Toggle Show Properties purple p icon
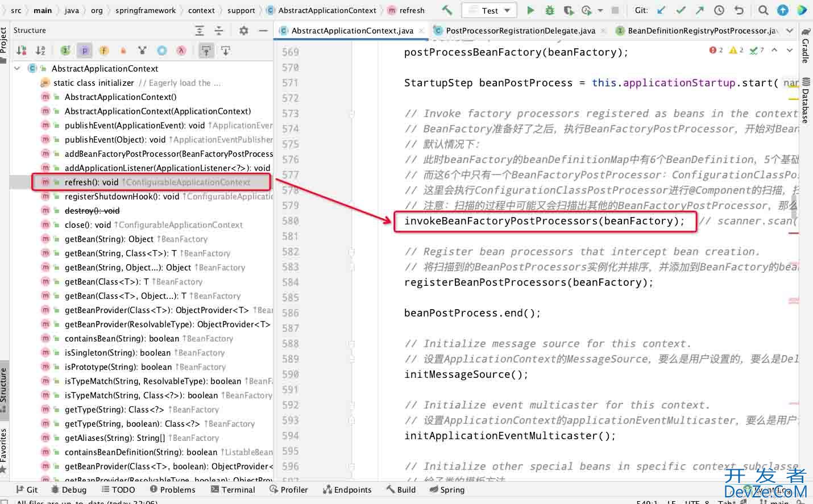 pyautogui.click(x=85, y=51)
